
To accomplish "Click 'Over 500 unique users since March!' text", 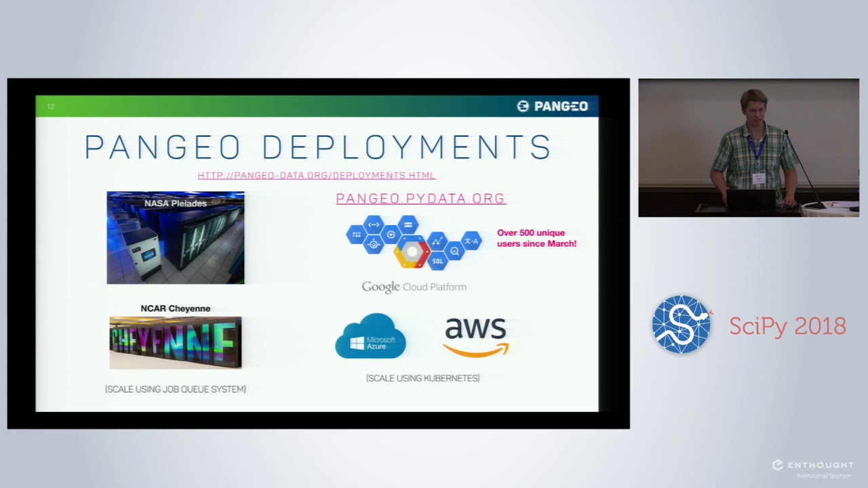I will tap(536, 238).
